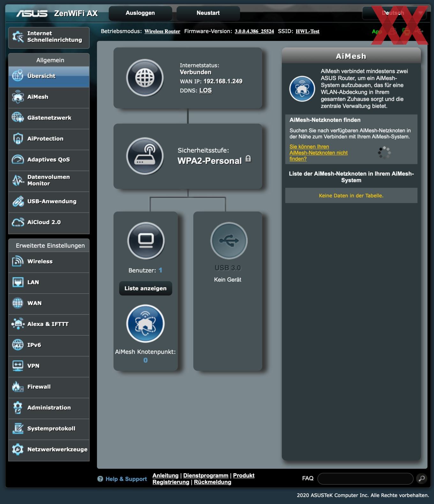Open the Rückmeldung link

213,482
